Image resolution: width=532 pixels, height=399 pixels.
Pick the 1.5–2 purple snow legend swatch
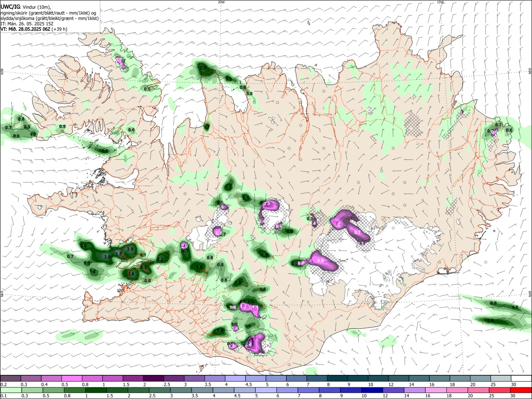coord(133,378)
